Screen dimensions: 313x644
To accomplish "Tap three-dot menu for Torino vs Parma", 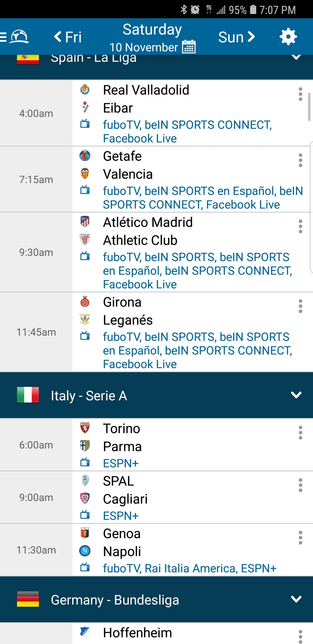I will [300, 433].
